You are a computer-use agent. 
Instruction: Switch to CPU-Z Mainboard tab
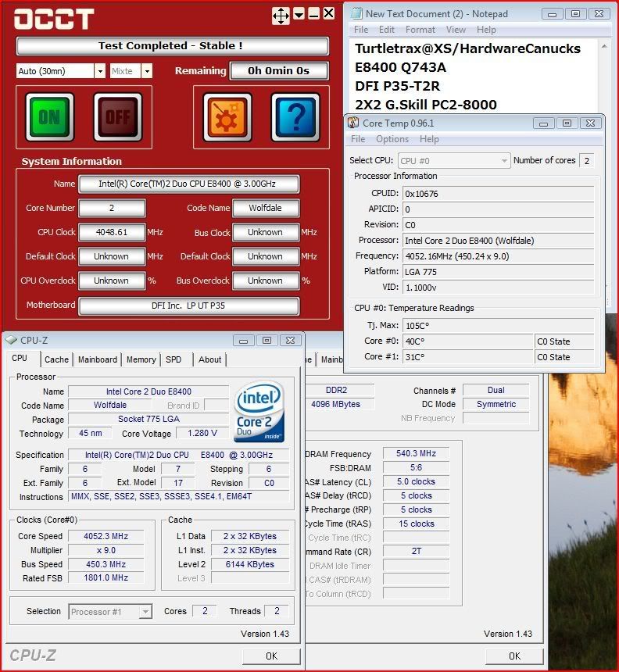click(x=98, y=359)
